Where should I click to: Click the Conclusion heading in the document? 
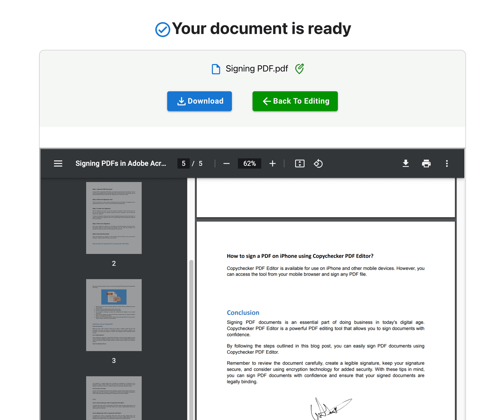click(x=243, y=312)
